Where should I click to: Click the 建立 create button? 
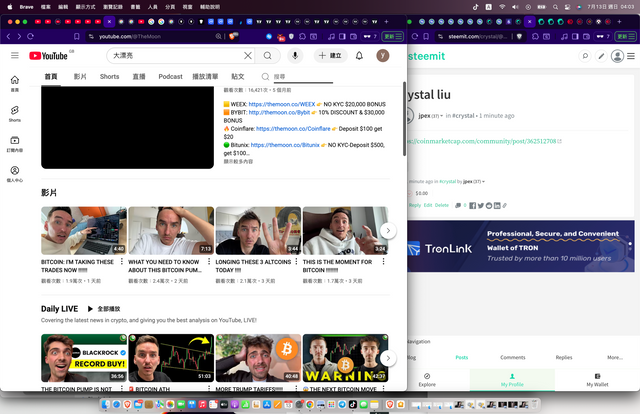coord(331,56)
